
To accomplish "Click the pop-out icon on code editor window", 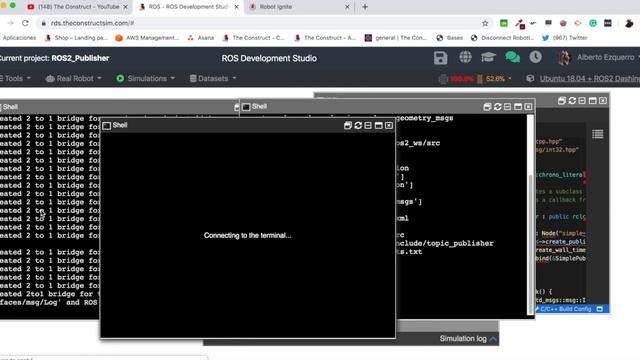I will pos(562,100).
